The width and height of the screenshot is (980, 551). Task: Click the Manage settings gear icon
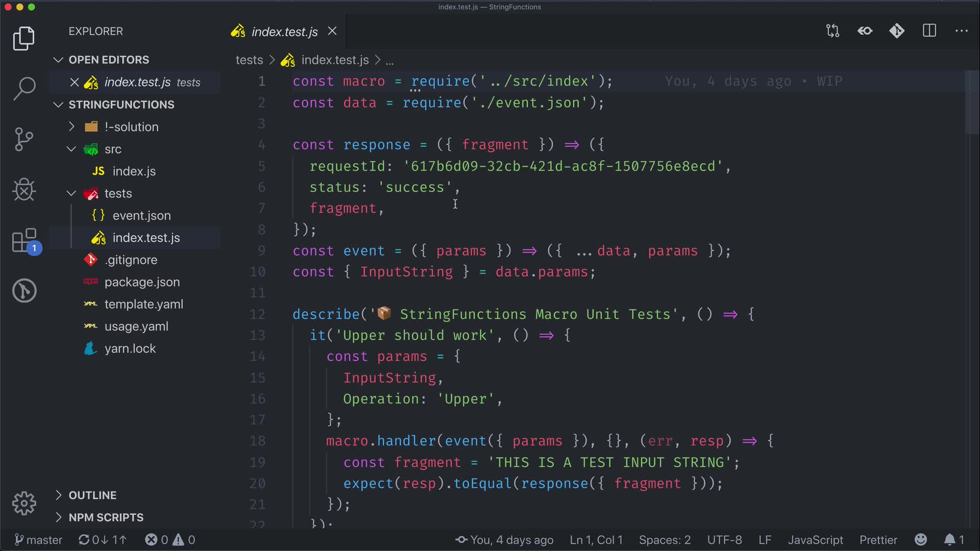pos(24,504)
